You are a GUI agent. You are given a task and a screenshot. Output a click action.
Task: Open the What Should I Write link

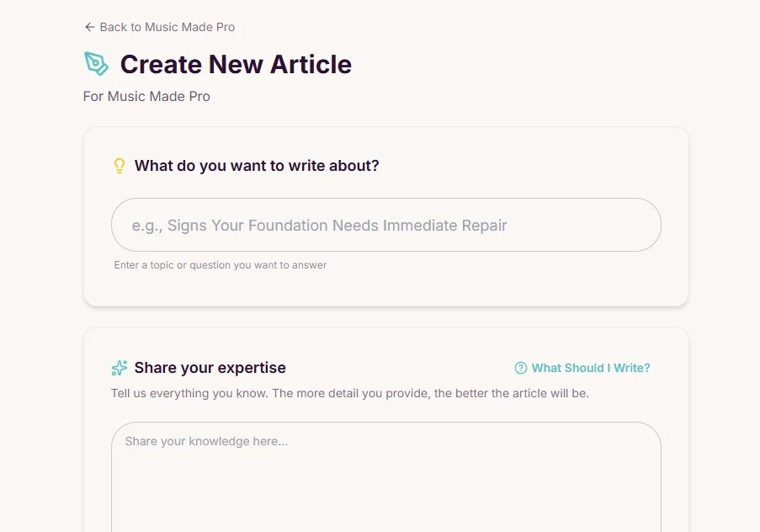591,368
